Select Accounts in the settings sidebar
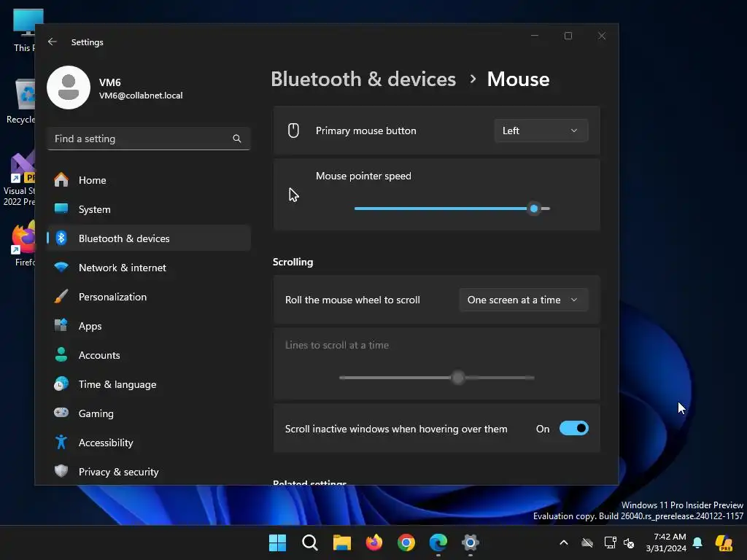Viewport: 747px width, 560px height. pos(149,355)
